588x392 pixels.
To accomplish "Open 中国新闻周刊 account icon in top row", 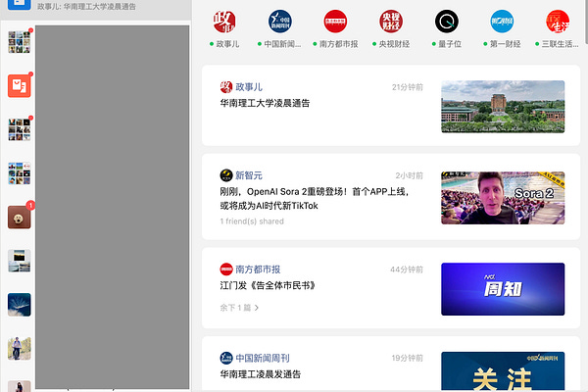I will tap(279, 22).
